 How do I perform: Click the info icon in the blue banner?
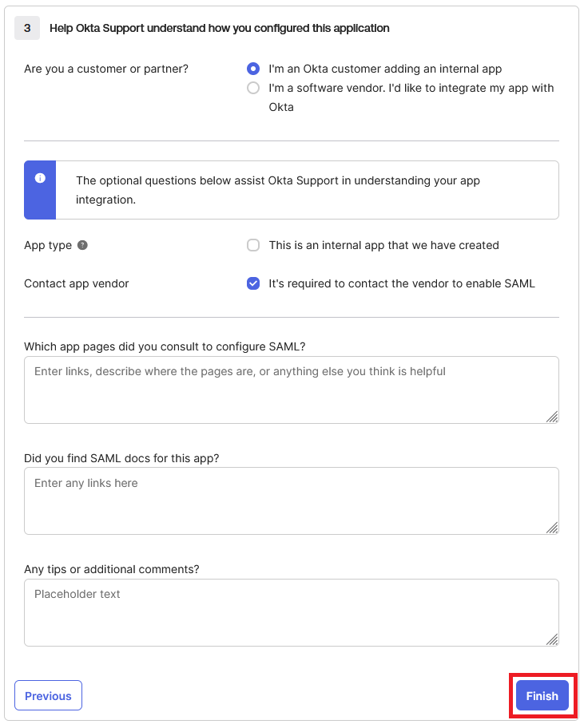pyautogui.click(x=40, y=178)
